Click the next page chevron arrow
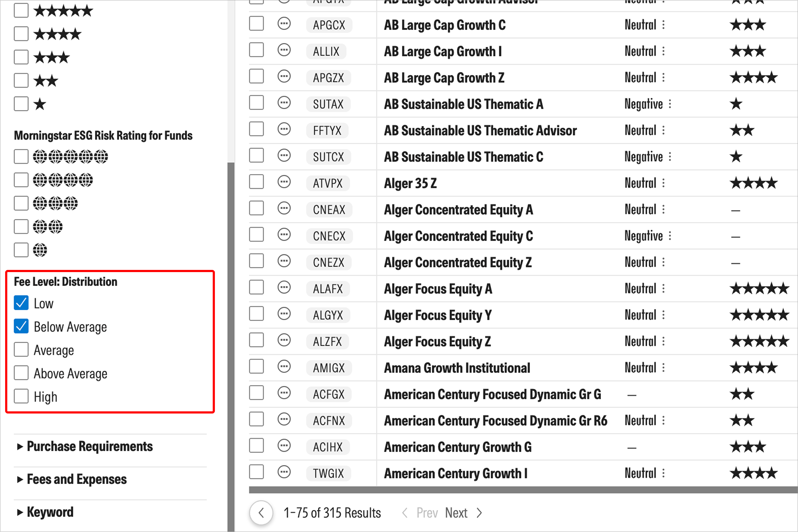Image resolution: width=798 pixels, height=532 pixels. 479,513
